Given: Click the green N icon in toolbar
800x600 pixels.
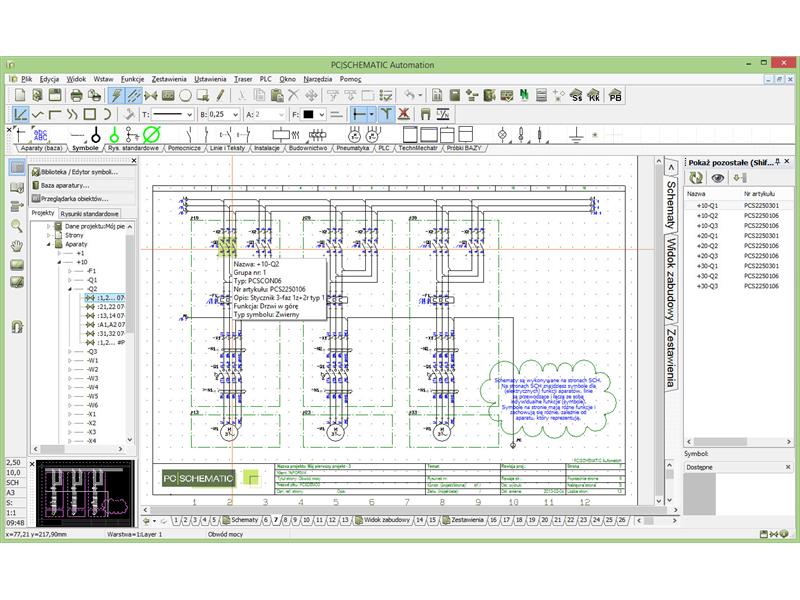Looking at the screenshot, I should tap(524, 95).
